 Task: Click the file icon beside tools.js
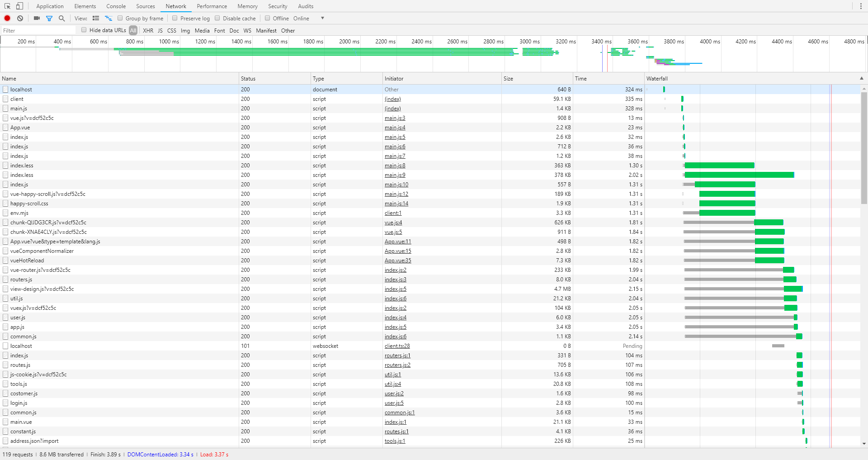pyautogui.click(x=5, y=384)
